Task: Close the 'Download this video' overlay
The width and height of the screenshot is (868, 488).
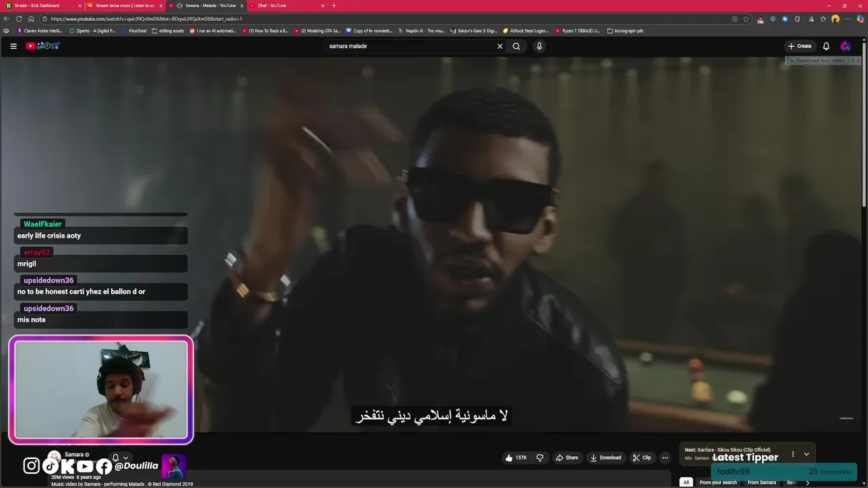Action: 859,60
